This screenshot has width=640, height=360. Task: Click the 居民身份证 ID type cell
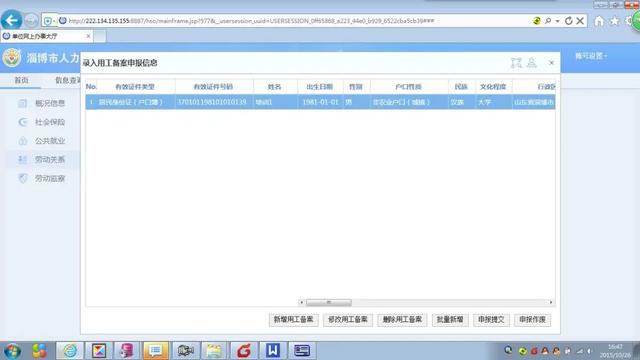click(135, 102)
